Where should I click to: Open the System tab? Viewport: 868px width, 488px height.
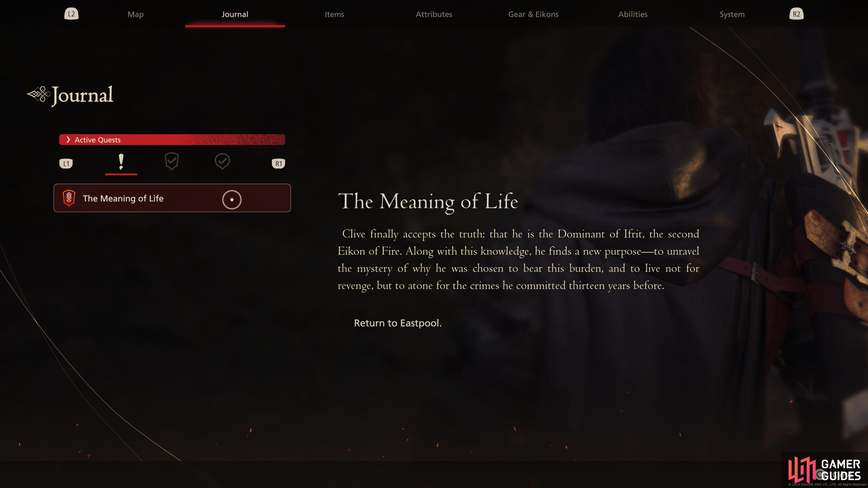coord(732,14)
